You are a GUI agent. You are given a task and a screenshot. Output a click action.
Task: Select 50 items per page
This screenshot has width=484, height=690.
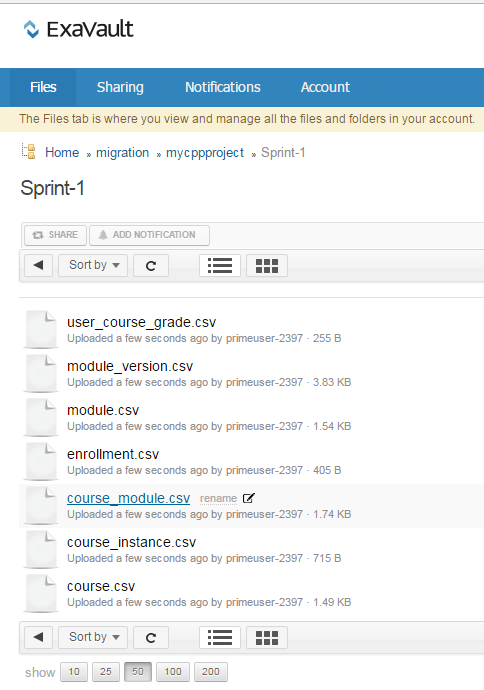[x=138, y=672]
